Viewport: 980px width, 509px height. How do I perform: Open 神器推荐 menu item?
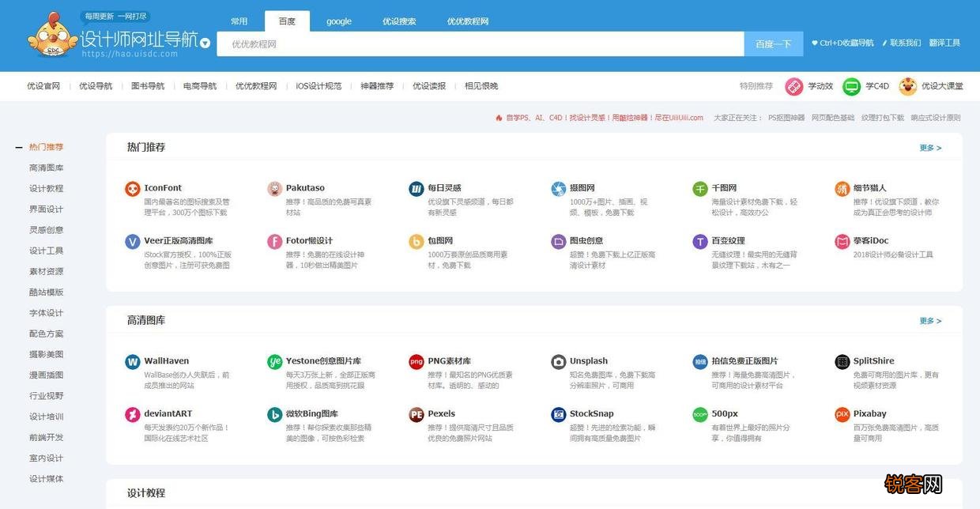point(377,86)
